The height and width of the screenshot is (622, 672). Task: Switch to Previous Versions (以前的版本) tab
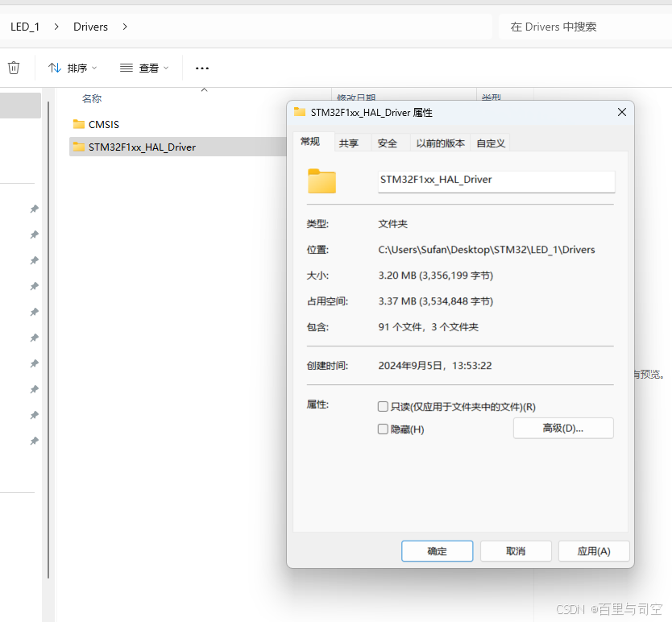pyautogui.click(x=441, y=143)
